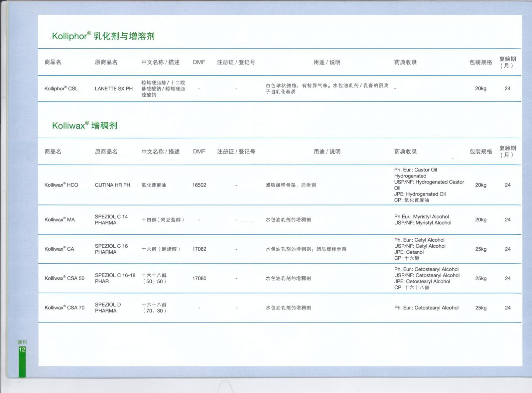Viewport: 532px width, 393px height.
Task: Click CP: 氢化蓖麻油 pharmacopoeia line
Action: pyautogui.click(x=412, y=200)
